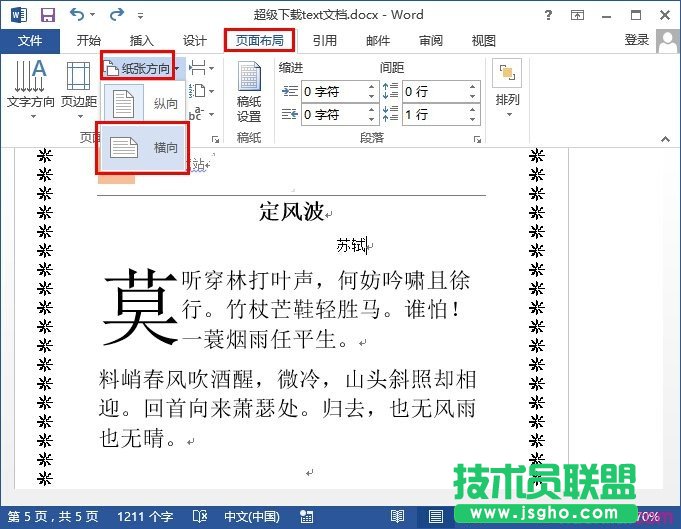Click the large drop cap 莫

pos(140,307)
